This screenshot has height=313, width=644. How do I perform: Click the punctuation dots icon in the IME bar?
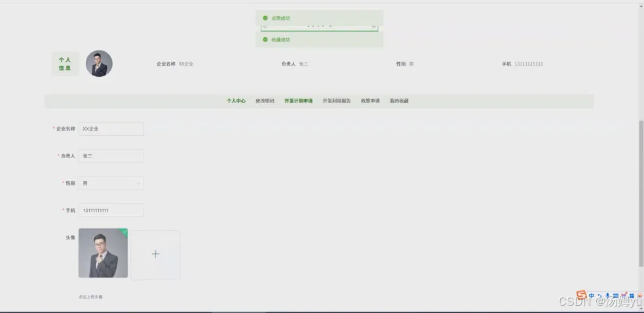[x=600, y=296]
